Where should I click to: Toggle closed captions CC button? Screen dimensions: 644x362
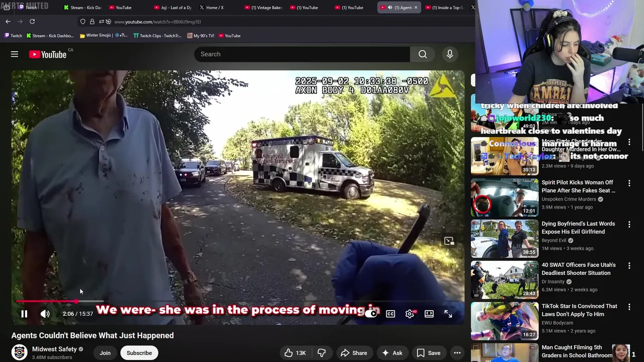[390, 314]
